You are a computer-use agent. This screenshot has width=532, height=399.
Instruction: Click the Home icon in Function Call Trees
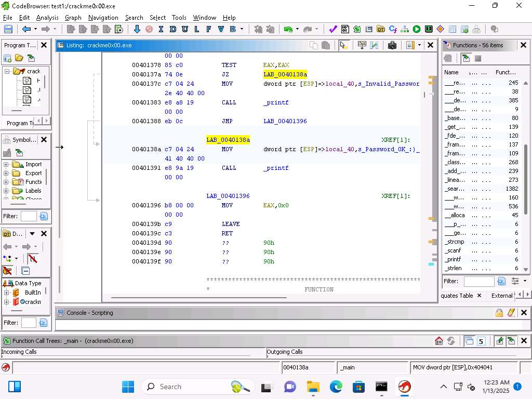tap(439, 341)
